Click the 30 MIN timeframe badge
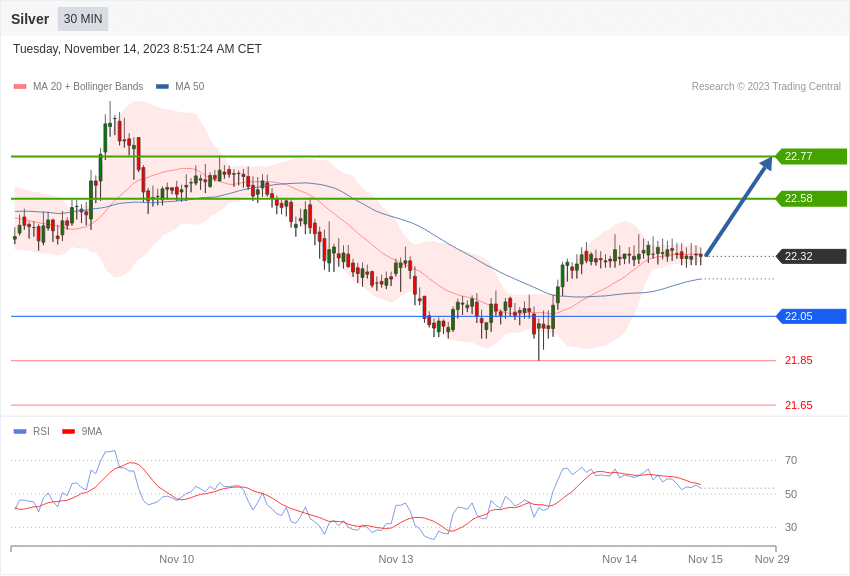 click(83, 19)
